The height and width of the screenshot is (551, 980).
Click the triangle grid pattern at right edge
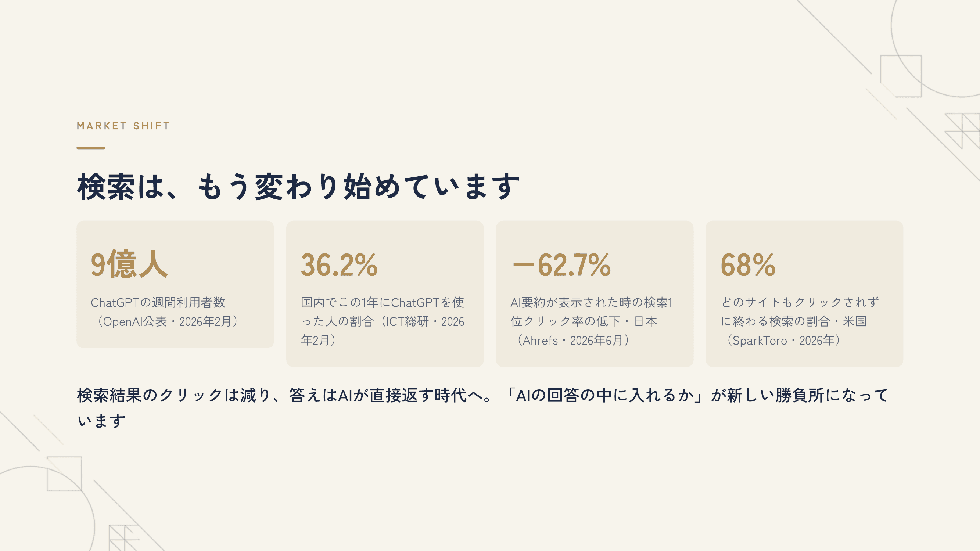click(x=962, y=131)
